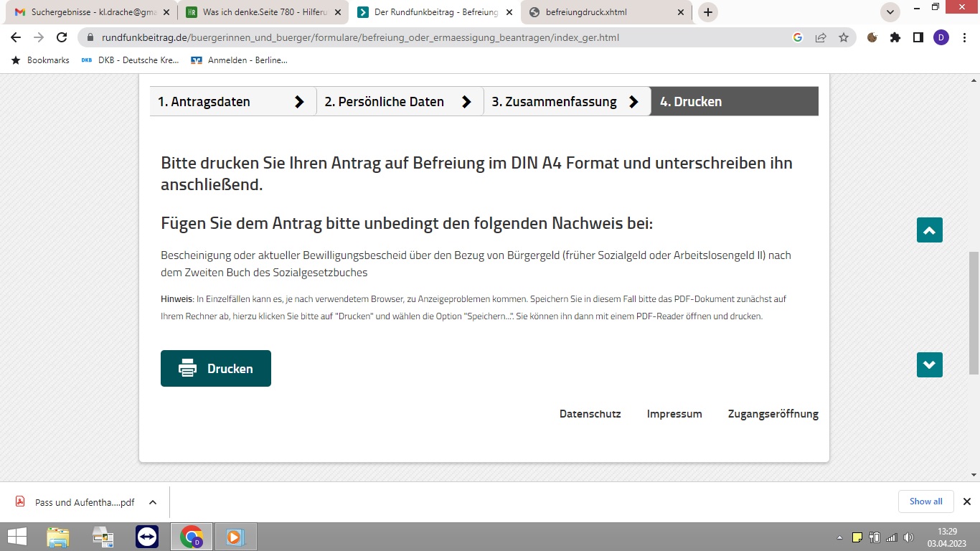
Task: Click the teal scroll-down arrow button
Action: pyautogui.click(x=930, y=365)
